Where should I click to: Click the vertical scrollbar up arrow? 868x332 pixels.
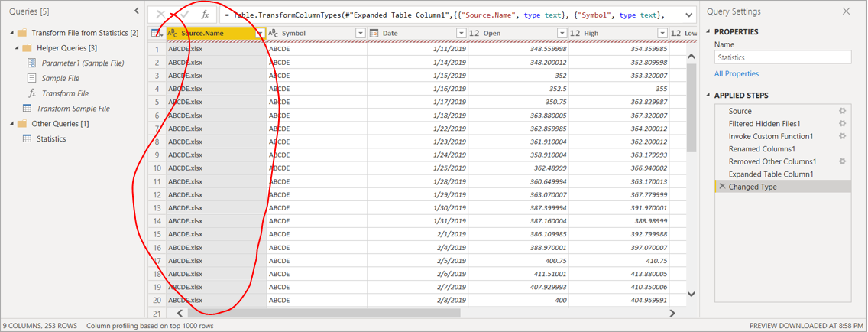point(691,55)
